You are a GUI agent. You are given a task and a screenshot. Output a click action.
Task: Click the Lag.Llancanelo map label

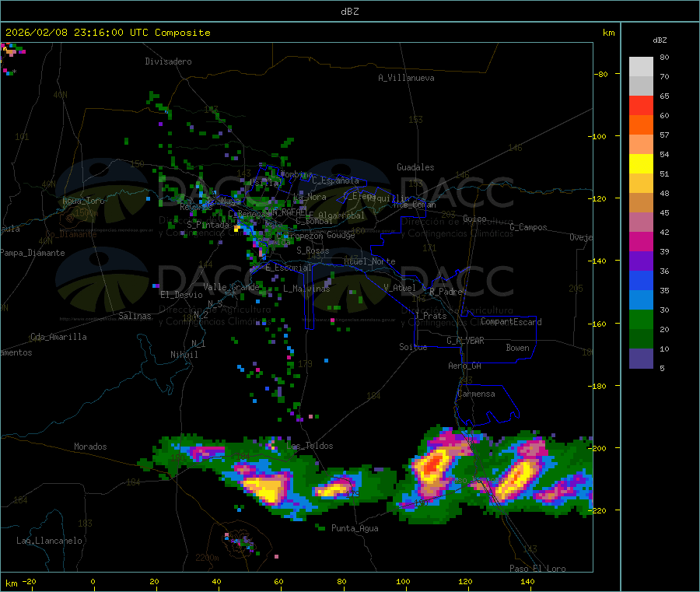pyautogui.click(x=49, y=541)
